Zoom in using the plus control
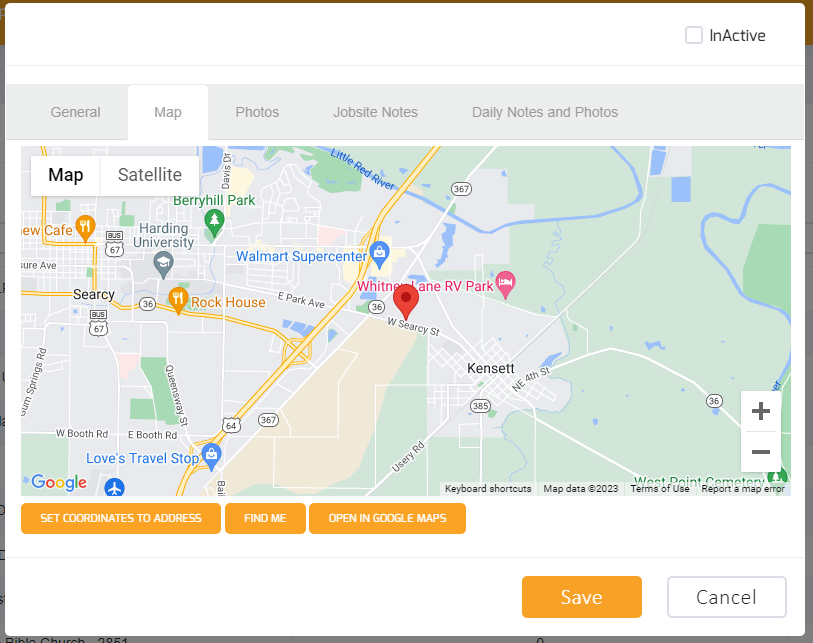The image size is (813, 643). [761, 411]
